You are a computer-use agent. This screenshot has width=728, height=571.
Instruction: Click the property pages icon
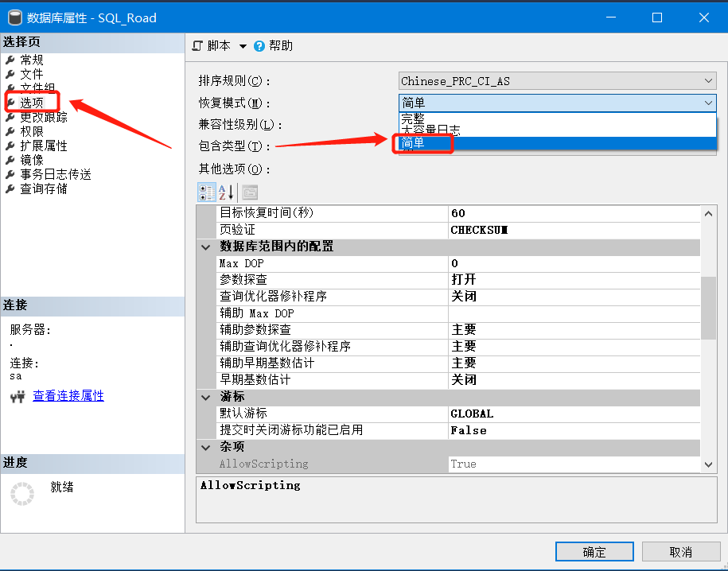250,192
